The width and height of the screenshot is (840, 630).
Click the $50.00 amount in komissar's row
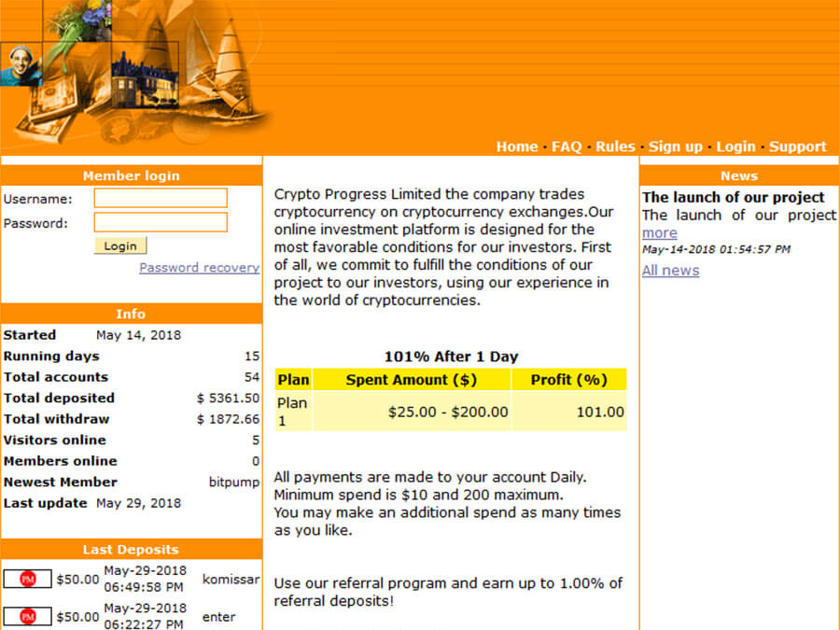coord(77,580)
